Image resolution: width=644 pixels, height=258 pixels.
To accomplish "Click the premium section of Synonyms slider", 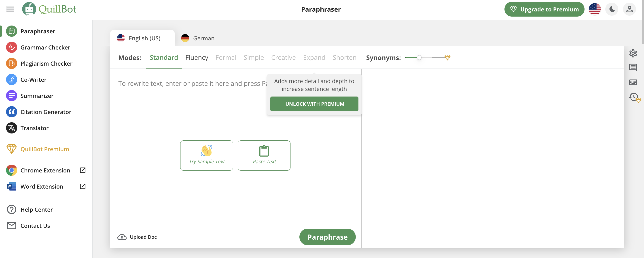I will (x=439, y=58).
